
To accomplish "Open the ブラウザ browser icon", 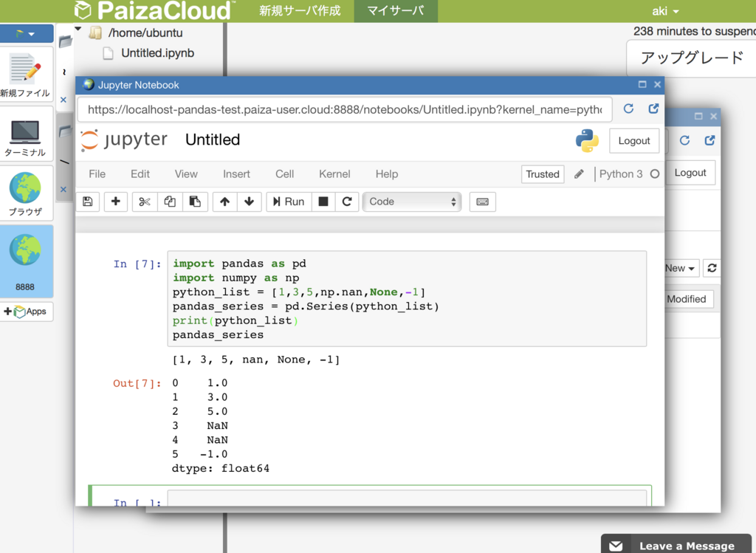I will (x=25, y=193).
